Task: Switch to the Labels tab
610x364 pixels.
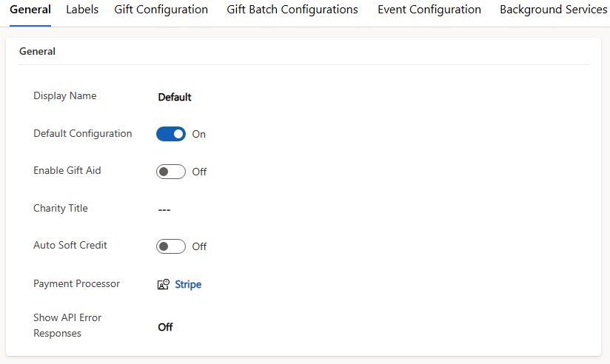Action: pyautogui.click(x=82, y=10)
